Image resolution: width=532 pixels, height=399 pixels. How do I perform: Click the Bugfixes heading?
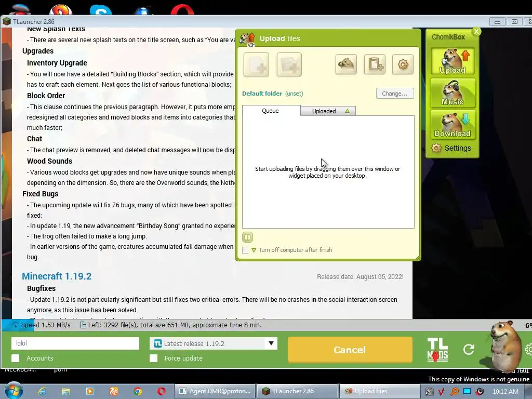pos(41,288)
